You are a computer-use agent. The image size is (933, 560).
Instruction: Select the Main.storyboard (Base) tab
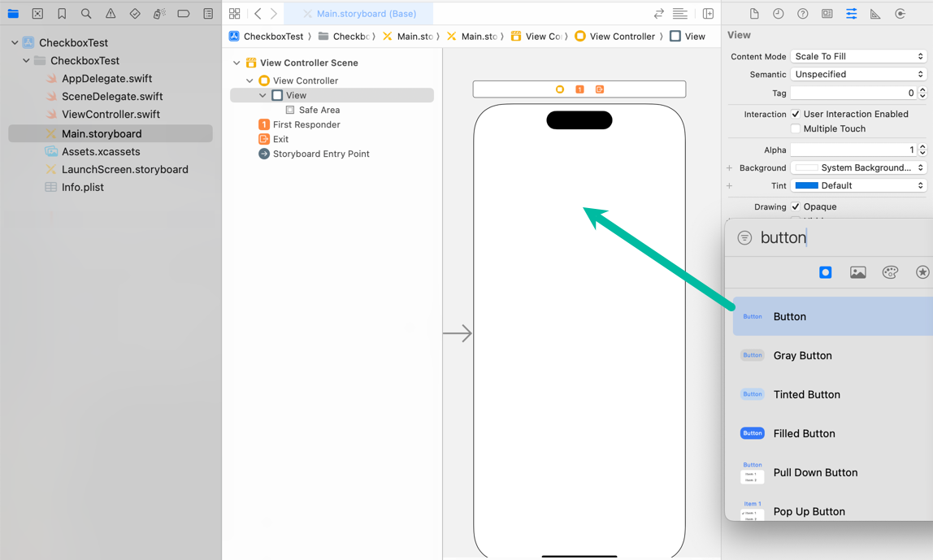366,14
